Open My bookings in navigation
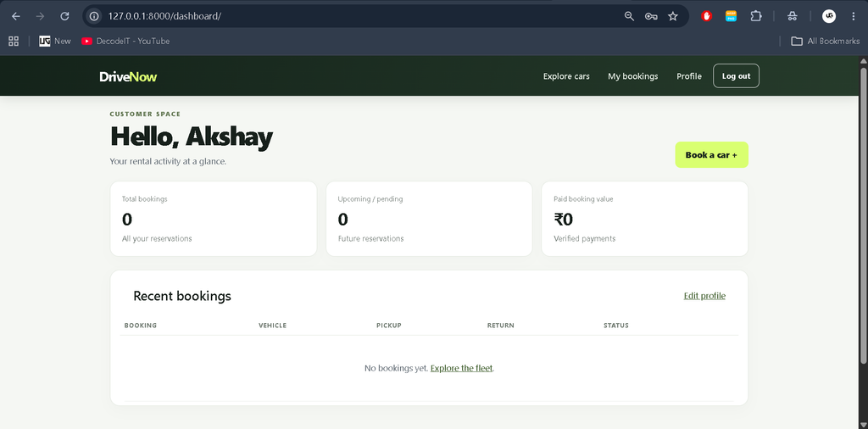The height and width of the screenshot is (429, 868). [632, 76]
